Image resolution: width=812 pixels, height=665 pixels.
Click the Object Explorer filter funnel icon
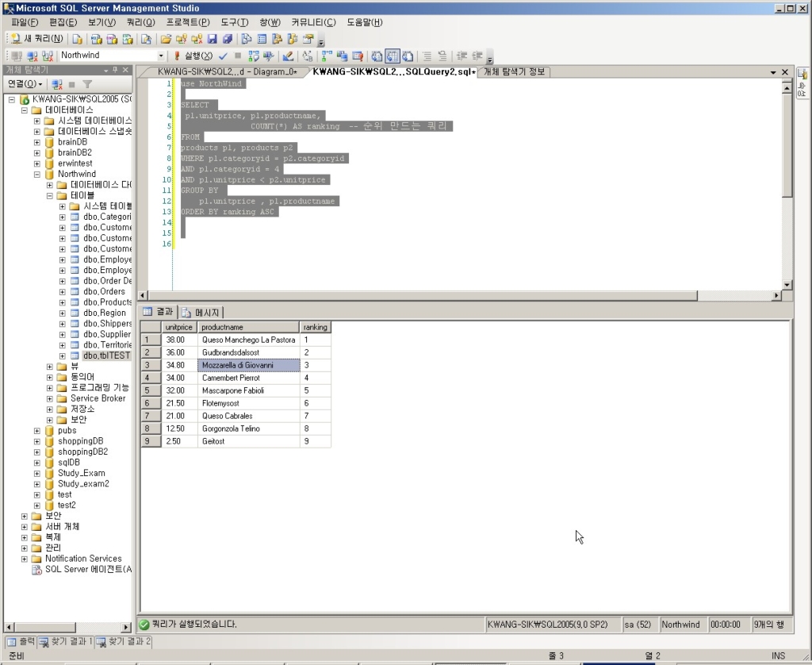pyautogui.click(x=87, y=84)
